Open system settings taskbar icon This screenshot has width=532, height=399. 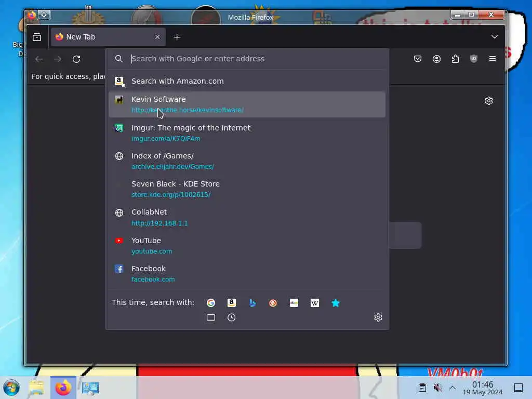pyautogui.click(x=90, y=388)
